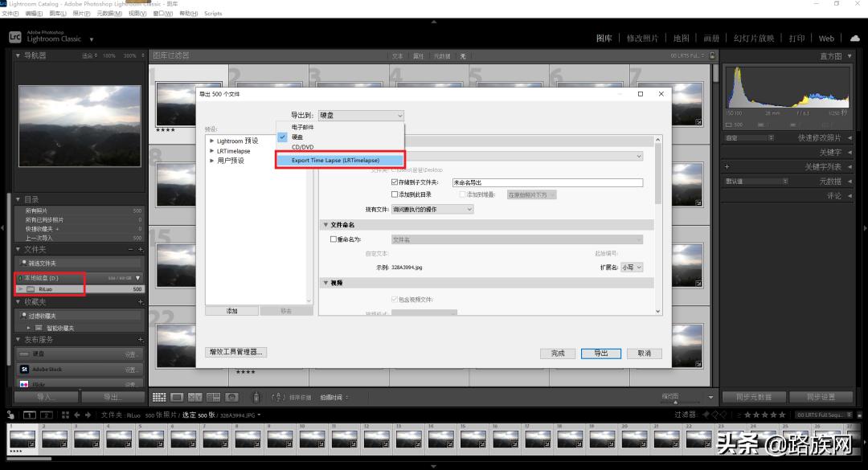The width and height of the screenshot is (868, 470).
Task: Open the 扩展名 case dropdown
Action: point(632,268)
